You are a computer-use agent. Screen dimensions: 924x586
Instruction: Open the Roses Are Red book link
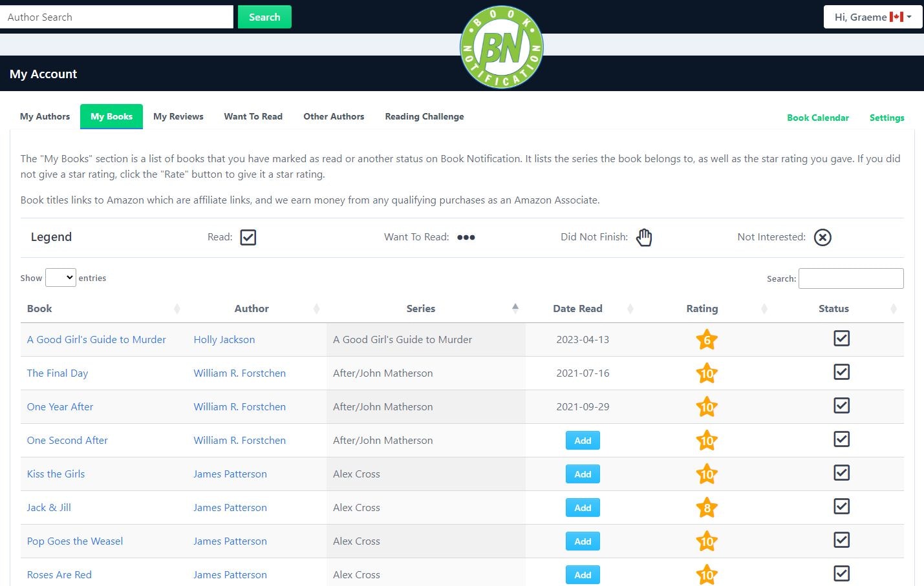coord(59,575)
